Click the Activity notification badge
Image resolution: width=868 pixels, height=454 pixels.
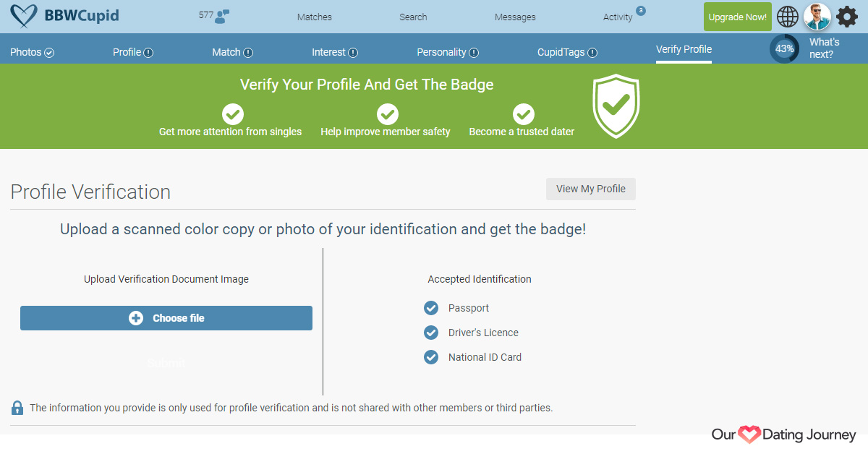coord(641,11)
